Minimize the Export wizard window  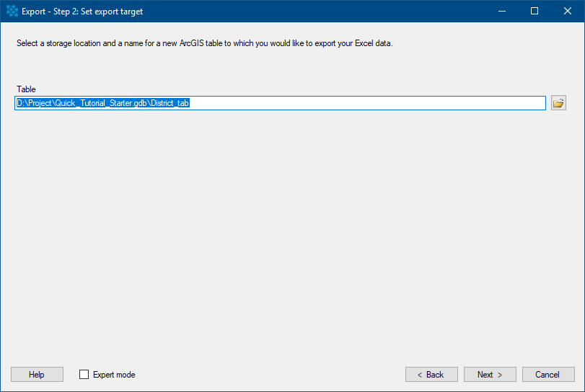(x=502, y=12)
